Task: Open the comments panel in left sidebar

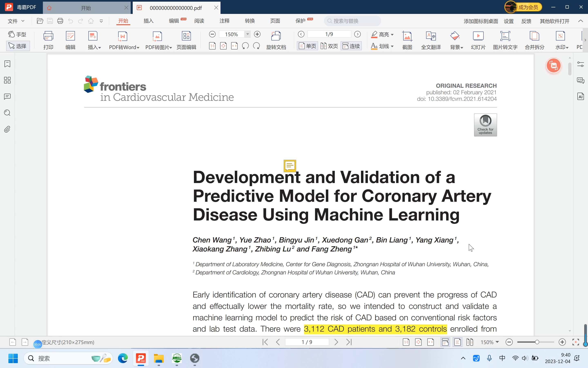Action: click(7, 97)
